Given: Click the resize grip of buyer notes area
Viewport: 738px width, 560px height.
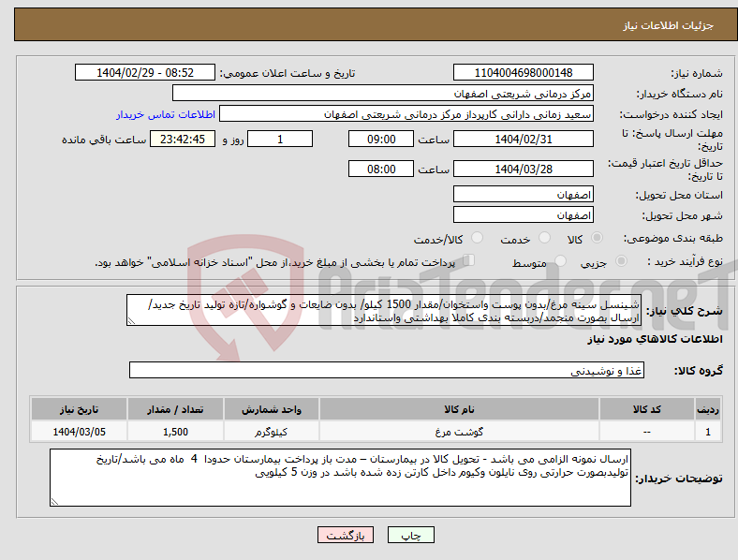Looking at the screenshot, I should click(x=54, y=502).
